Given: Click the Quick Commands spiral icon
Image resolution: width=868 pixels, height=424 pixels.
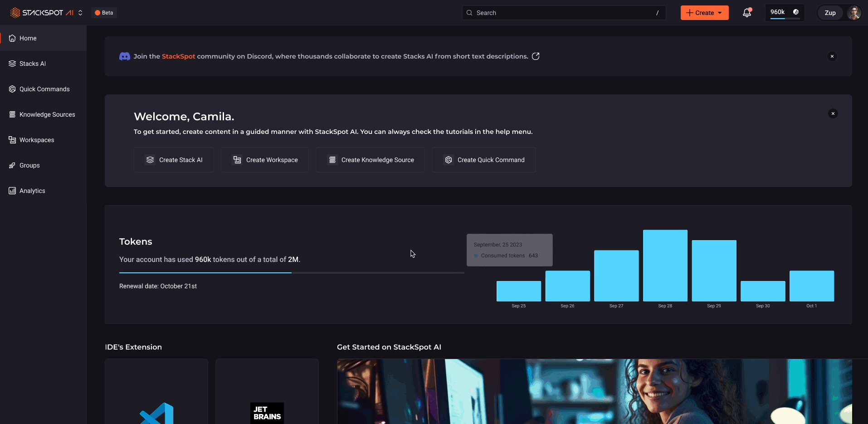Looking at the screenshot, I should click(12, 89).
